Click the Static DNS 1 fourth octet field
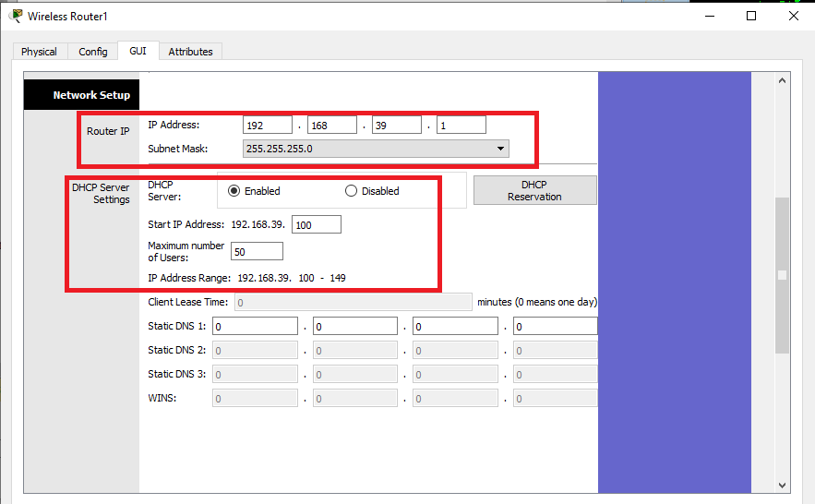Screen dimensions: 815x504 click(556, 326)
